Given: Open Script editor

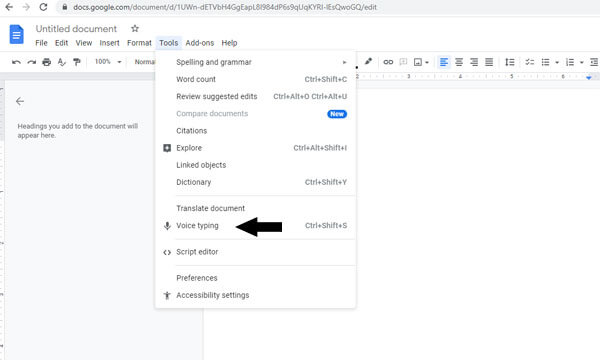Looking at the screenshot, I should [x=256, y=252].
